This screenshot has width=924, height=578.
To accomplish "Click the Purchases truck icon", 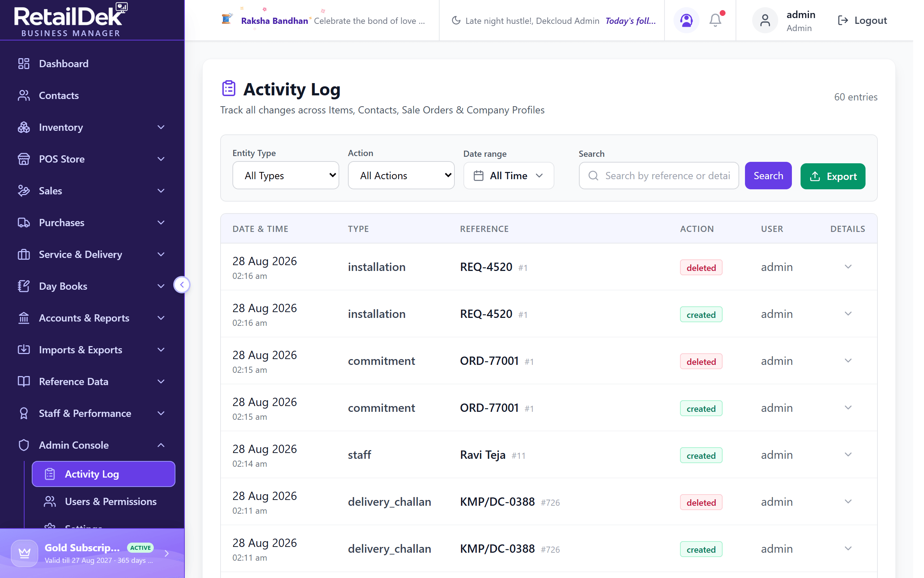I will pyautogui.click(x=24, y=222).
